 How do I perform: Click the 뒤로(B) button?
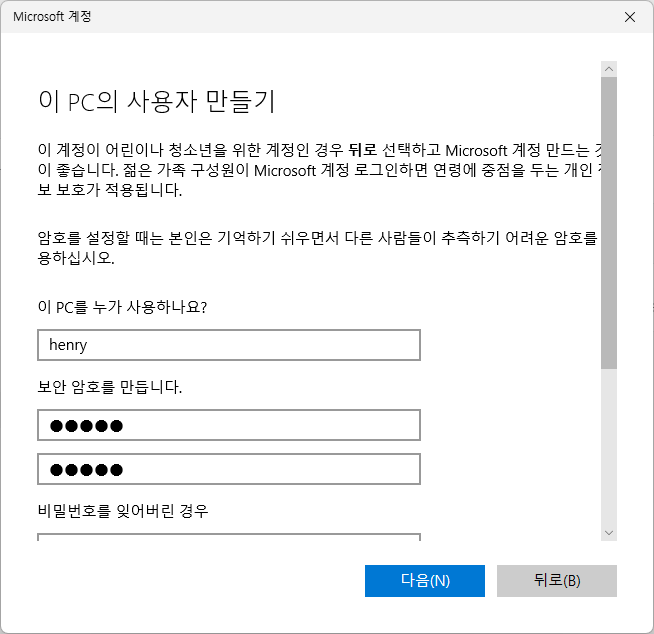point(556,581)
